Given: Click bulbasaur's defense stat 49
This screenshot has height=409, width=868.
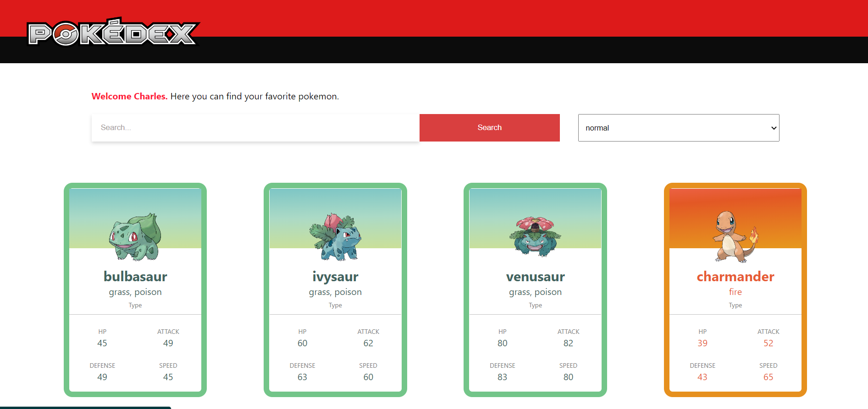Looking at the screenshot, I should pos(102,377).
